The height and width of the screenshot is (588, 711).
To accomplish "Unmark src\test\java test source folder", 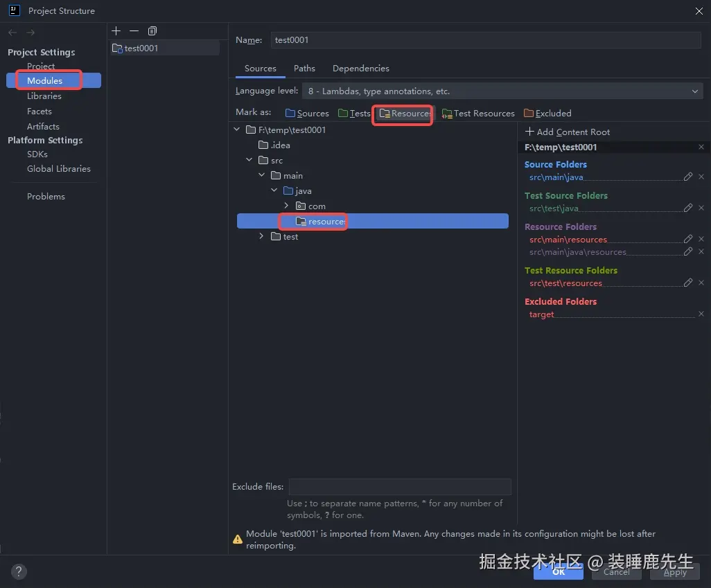I will pos(701,208).
